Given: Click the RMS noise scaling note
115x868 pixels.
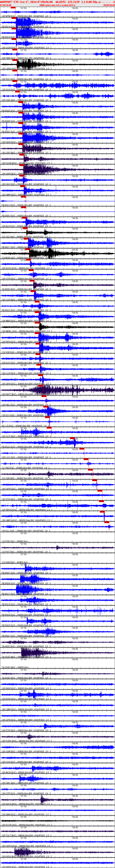Looking at the screenshot, I should (x=57, y=5).
